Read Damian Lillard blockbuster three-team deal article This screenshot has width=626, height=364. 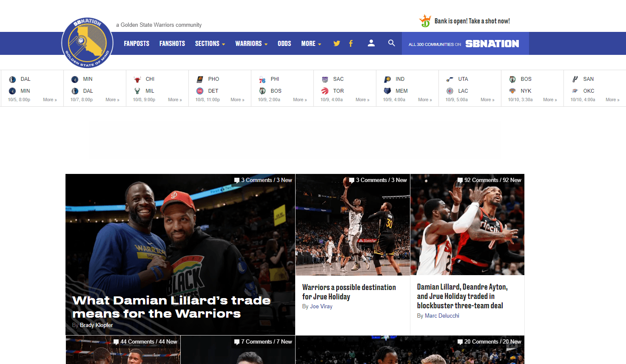pos(462,296)
